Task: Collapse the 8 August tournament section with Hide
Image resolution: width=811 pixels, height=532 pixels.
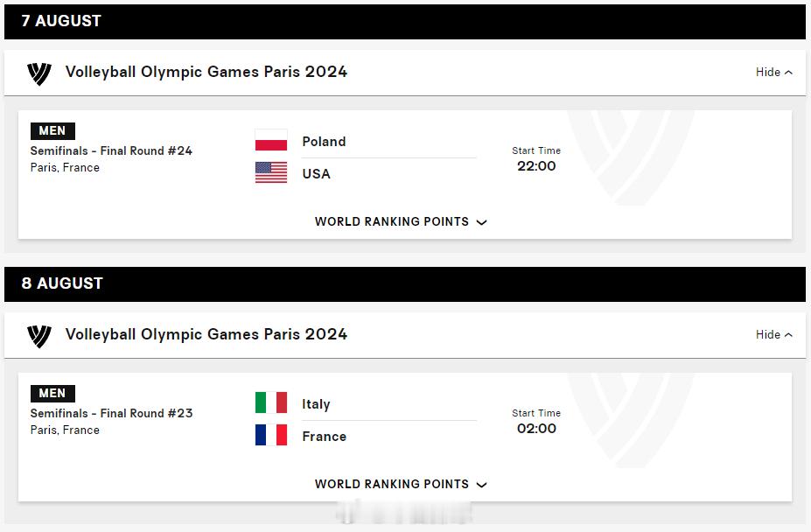Action: [773, 335]
